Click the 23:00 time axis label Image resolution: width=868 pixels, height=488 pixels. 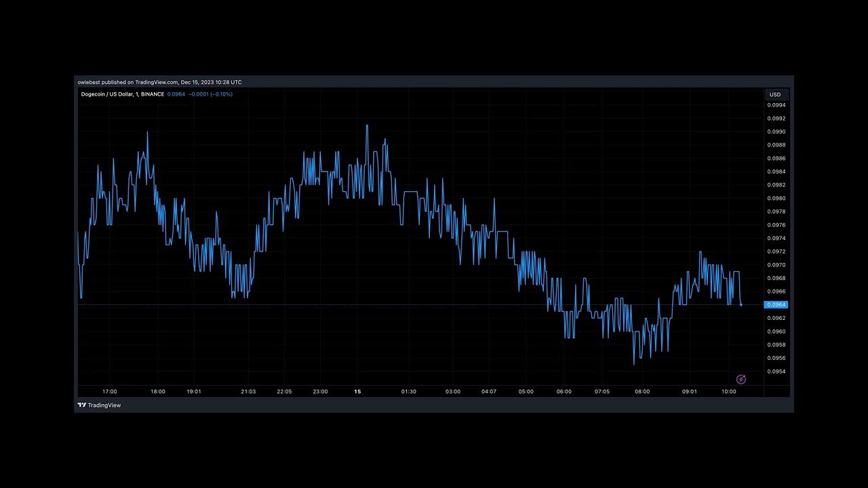(320, 392)
